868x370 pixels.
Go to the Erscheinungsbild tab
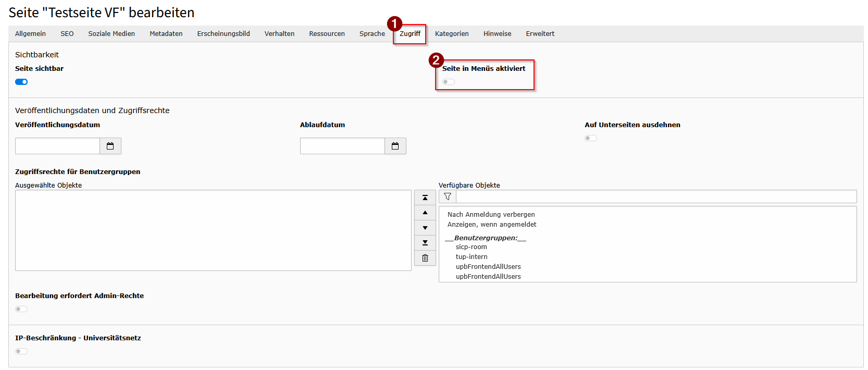(224, 34)
